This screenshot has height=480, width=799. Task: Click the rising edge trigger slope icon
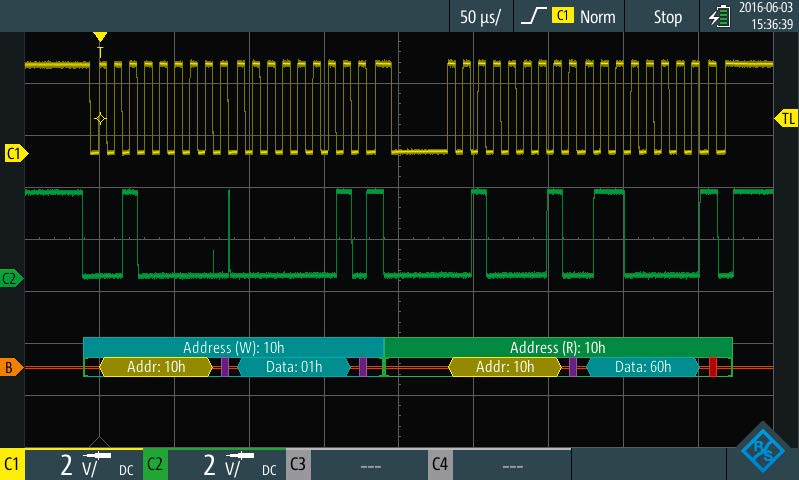[534, 17]
